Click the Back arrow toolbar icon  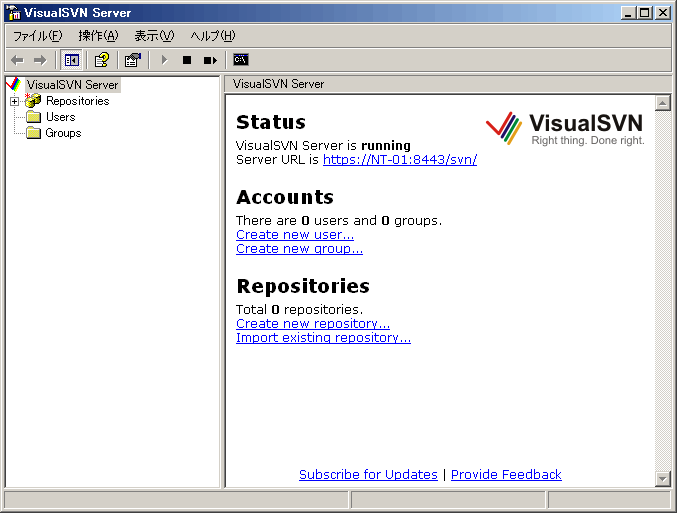tap(17, 60)
